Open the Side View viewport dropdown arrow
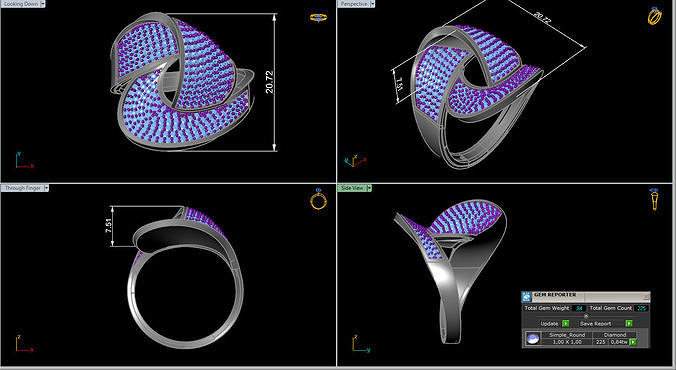 (369, 188)
